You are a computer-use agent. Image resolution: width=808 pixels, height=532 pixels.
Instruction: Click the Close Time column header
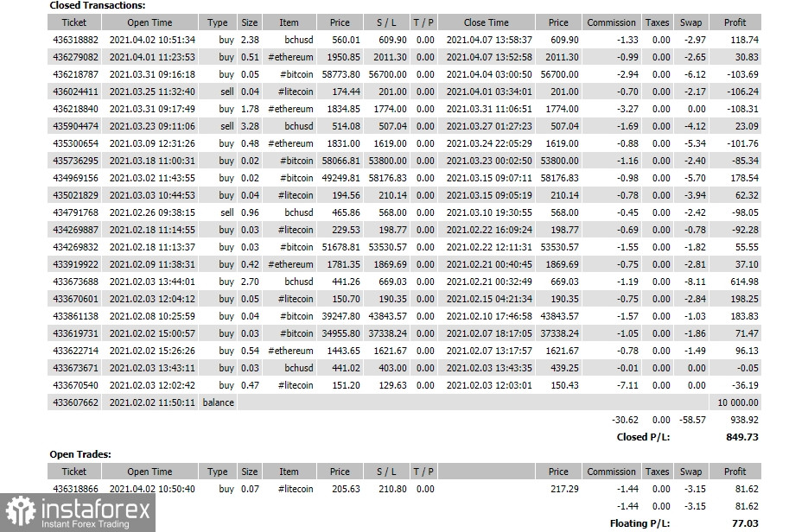click(486, 22)
